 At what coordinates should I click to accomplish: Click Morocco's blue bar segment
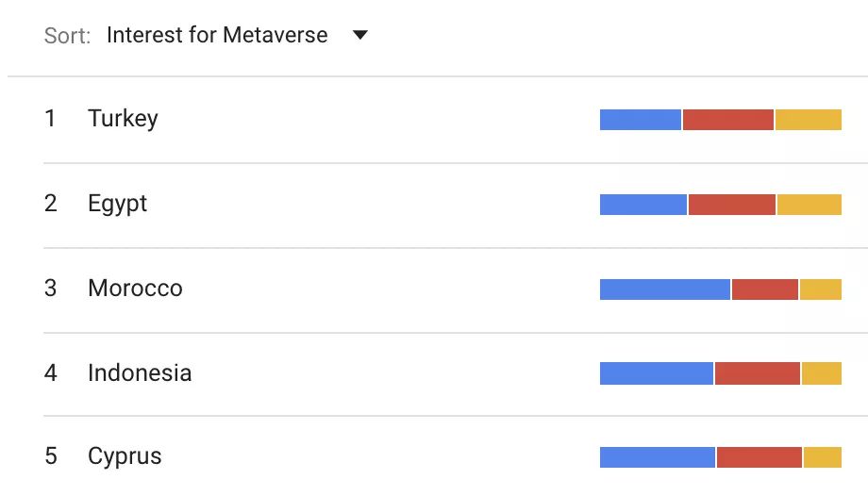point(665,289)
